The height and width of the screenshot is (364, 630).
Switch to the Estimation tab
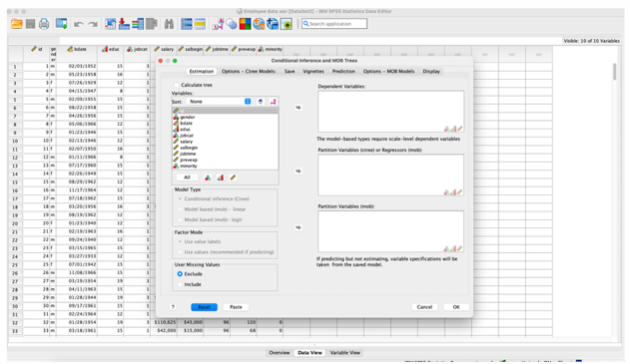pyautogui.click(x=202, y=71)
